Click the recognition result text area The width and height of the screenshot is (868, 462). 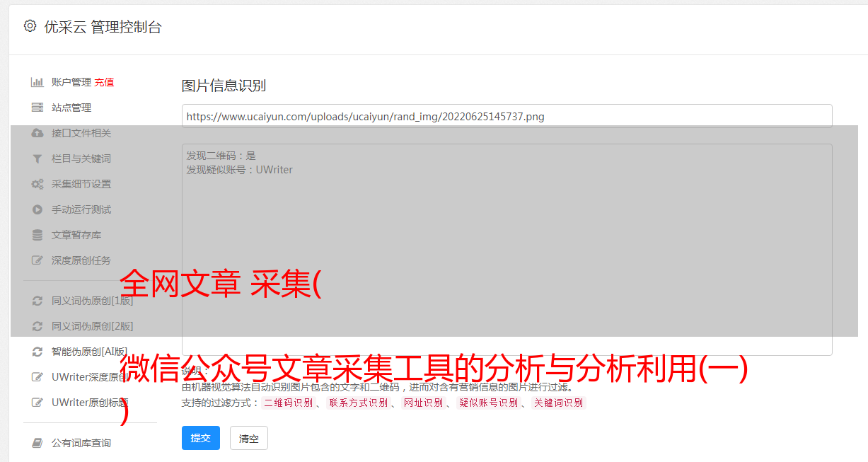(507, 250)
